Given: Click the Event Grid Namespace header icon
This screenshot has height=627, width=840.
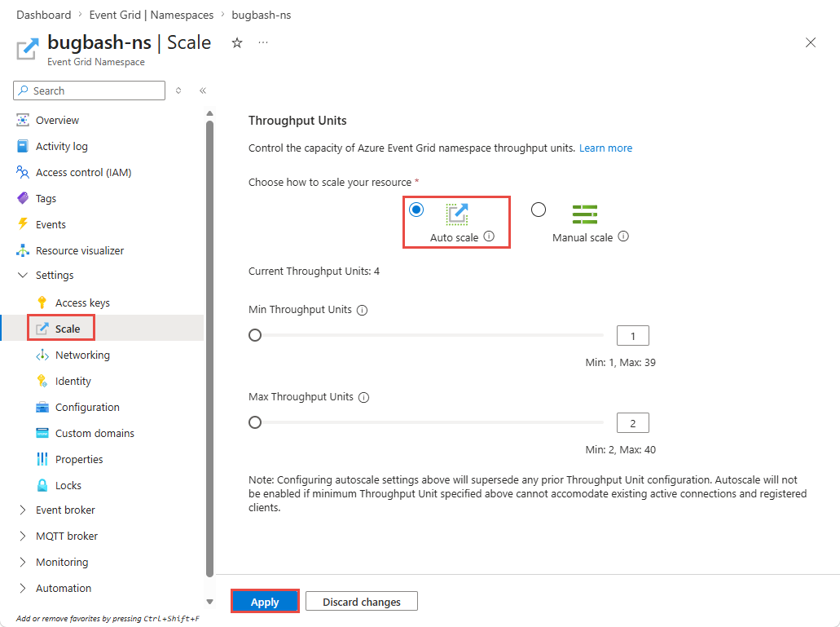Looking at the screenshot, I should (28, 49).
